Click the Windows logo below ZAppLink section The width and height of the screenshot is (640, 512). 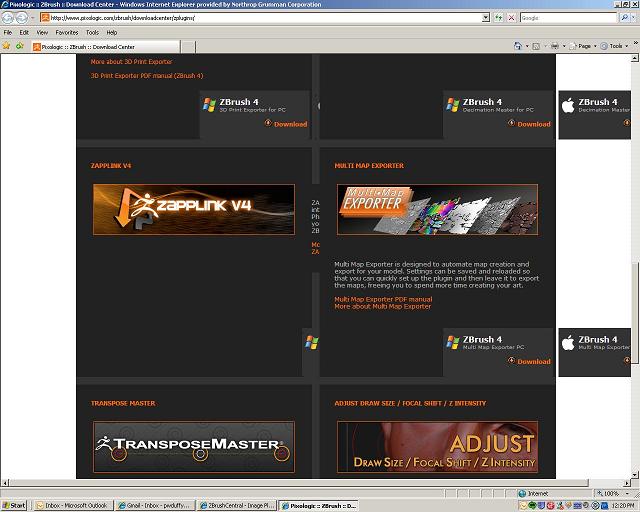pos(312,342)
